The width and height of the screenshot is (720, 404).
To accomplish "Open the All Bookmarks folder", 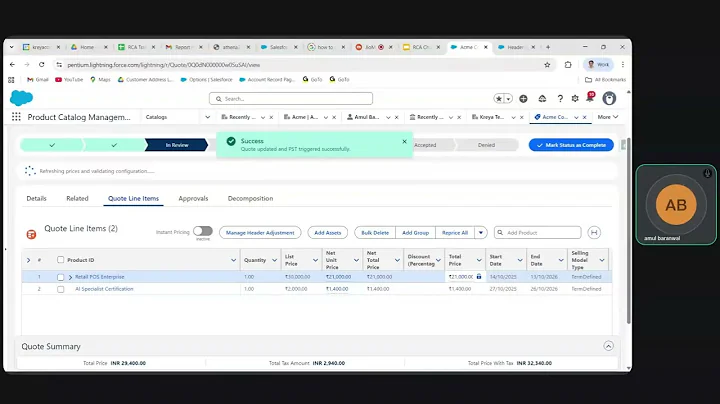I will [605, 79].
